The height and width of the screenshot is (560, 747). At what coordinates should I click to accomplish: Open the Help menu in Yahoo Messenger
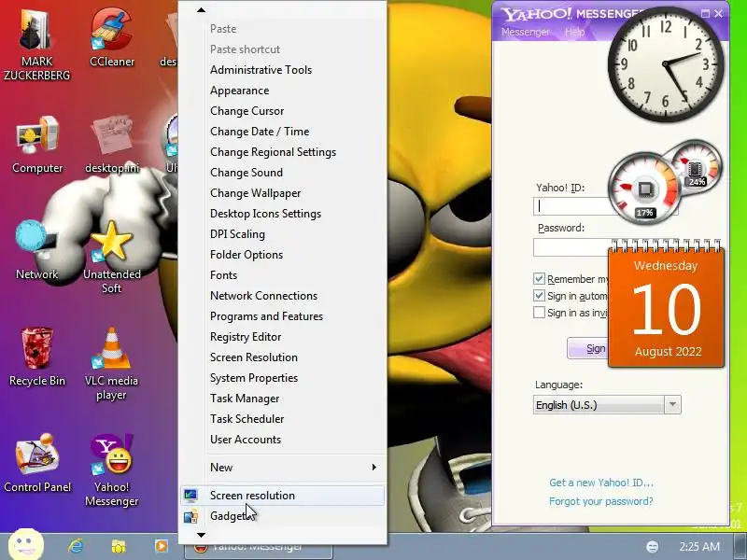pos(574,32)
